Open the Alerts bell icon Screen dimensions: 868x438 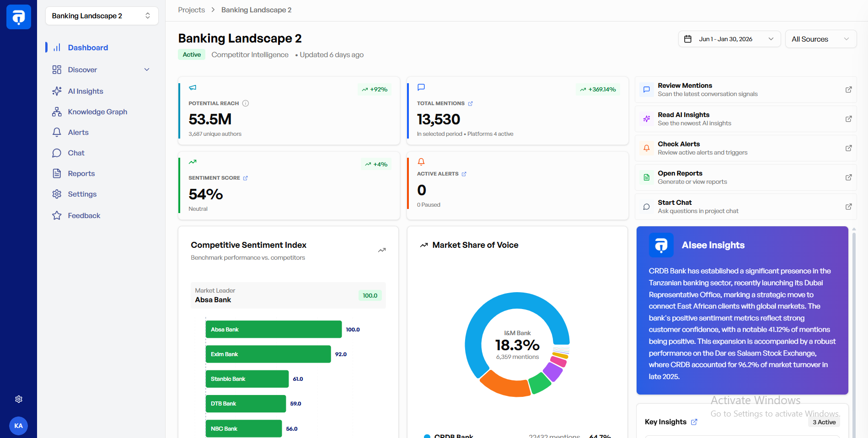(x=57, y=132)
